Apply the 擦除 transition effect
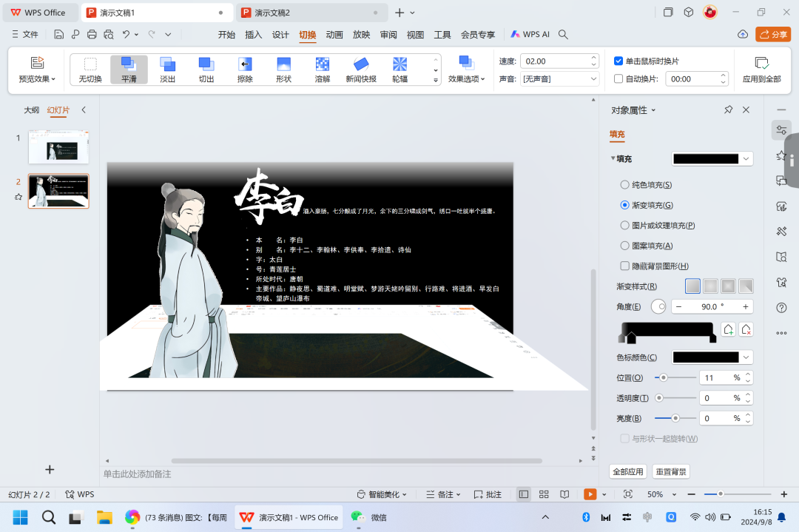The height and width of the screenshot is (532, 799). [x=245, y=70]
